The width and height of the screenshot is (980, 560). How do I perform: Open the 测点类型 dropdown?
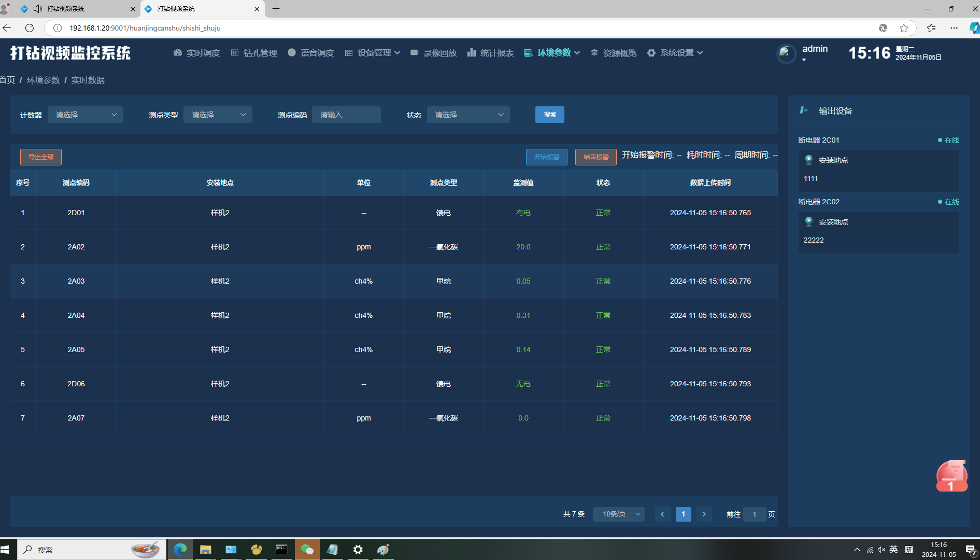click(218, 115)
